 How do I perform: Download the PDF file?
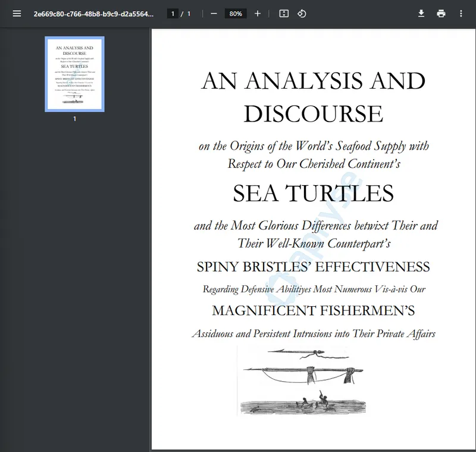click(421, 14)
